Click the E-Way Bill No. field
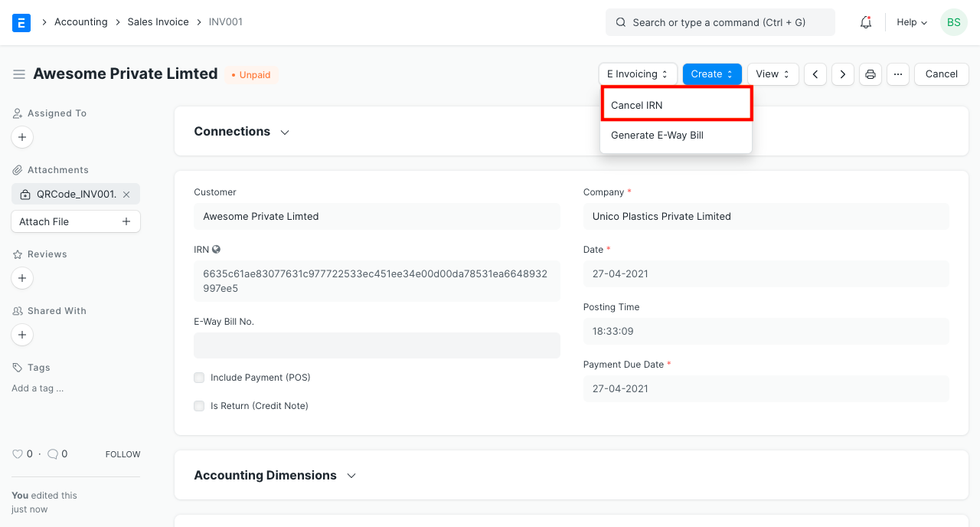Screen dimensions: 980x527 tap(377, 345)
